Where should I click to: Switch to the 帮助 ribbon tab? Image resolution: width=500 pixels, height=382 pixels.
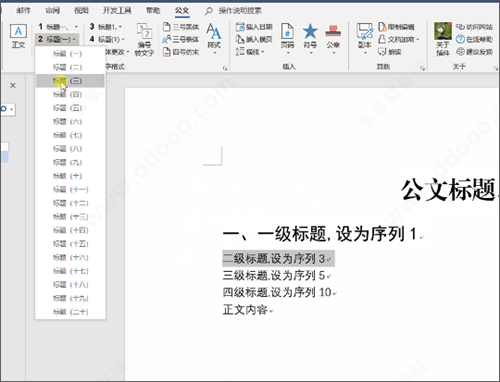[x=153, y=11]
